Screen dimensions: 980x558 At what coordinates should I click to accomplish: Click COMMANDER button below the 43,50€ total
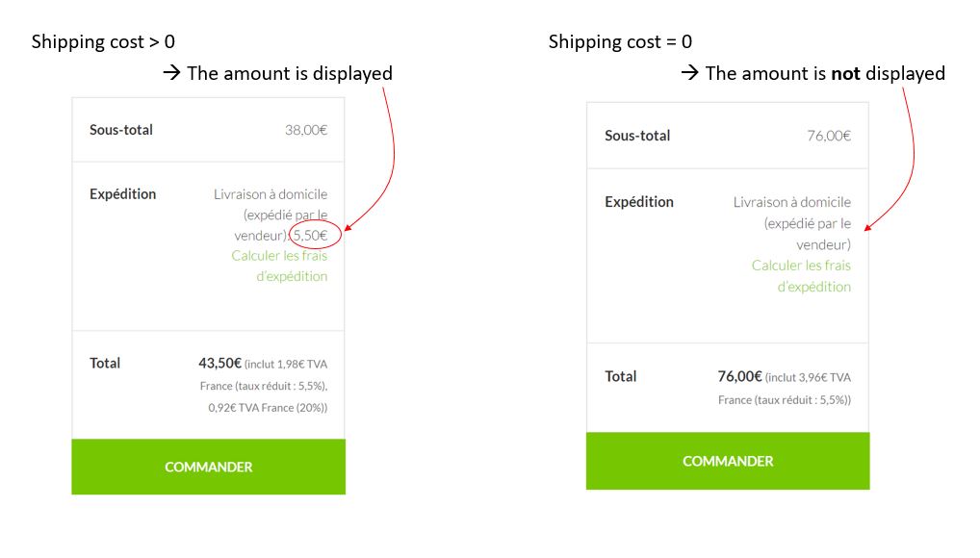[x=208, y=467]
